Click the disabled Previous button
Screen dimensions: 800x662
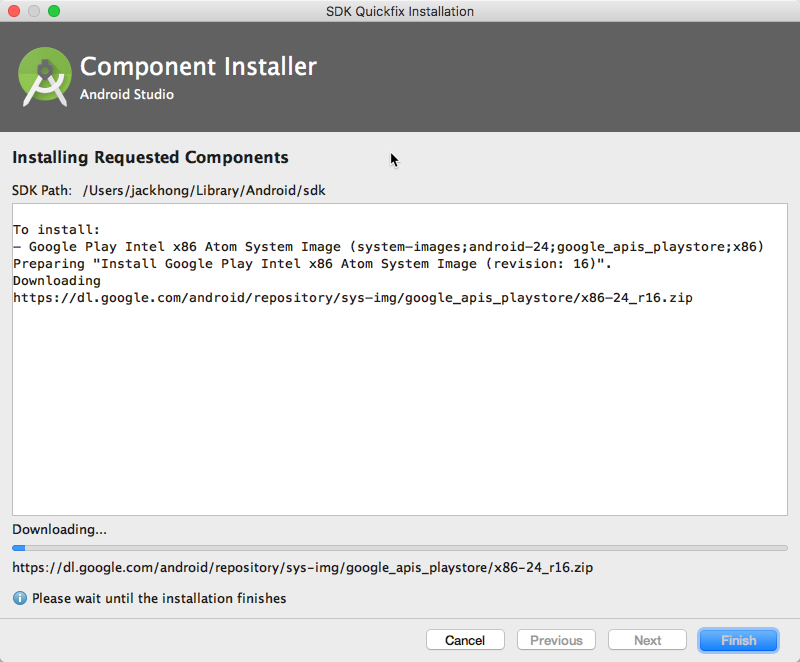click(556, 640)
